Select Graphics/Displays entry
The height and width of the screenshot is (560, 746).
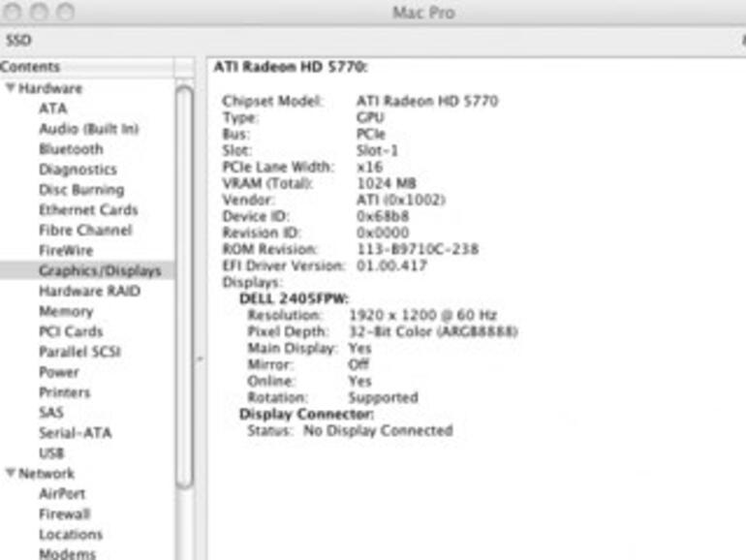(x=100, y=270)
